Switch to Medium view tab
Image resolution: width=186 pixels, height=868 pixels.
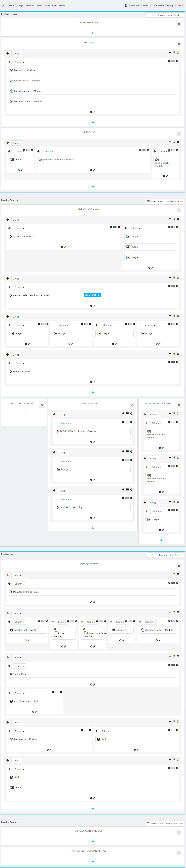tap(30, 6)
